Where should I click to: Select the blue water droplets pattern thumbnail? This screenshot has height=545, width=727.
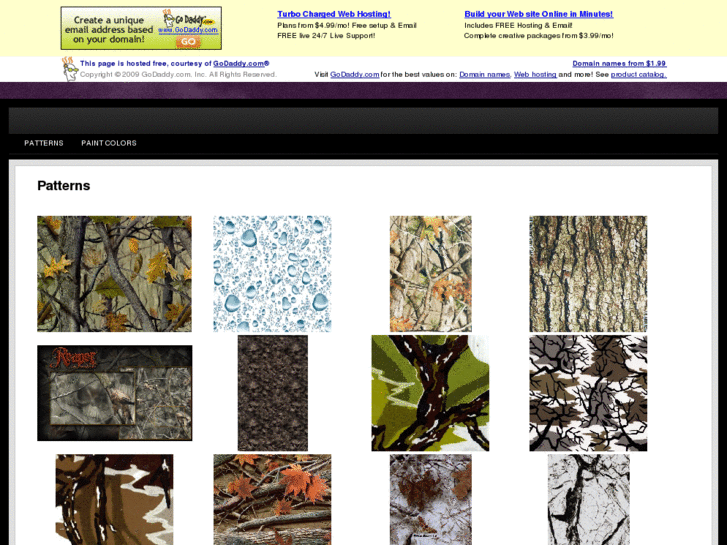click(x=272, y=274)
